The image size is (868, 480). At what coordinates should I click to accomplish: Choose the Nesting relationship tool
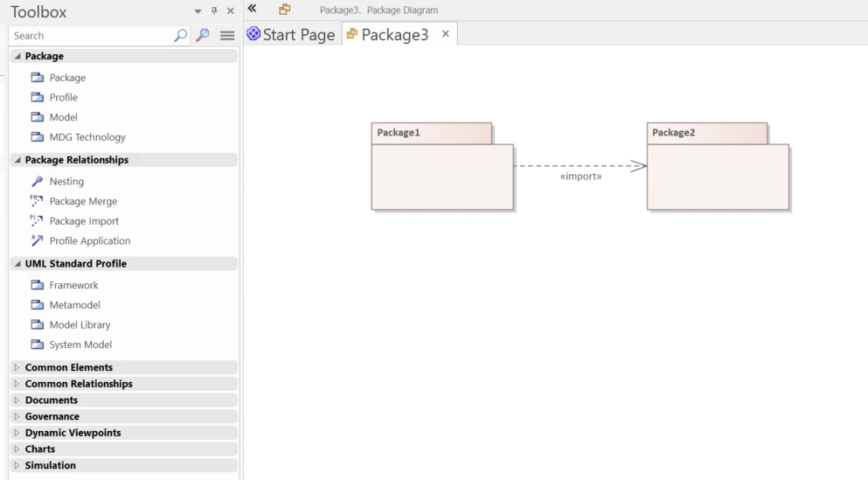pos(37,181)
